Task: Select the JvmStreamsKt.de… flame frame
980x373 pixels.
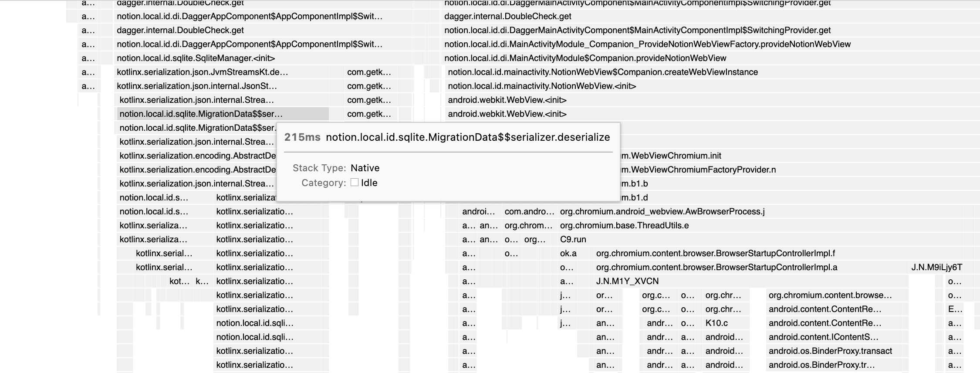Action: point(203,72)
